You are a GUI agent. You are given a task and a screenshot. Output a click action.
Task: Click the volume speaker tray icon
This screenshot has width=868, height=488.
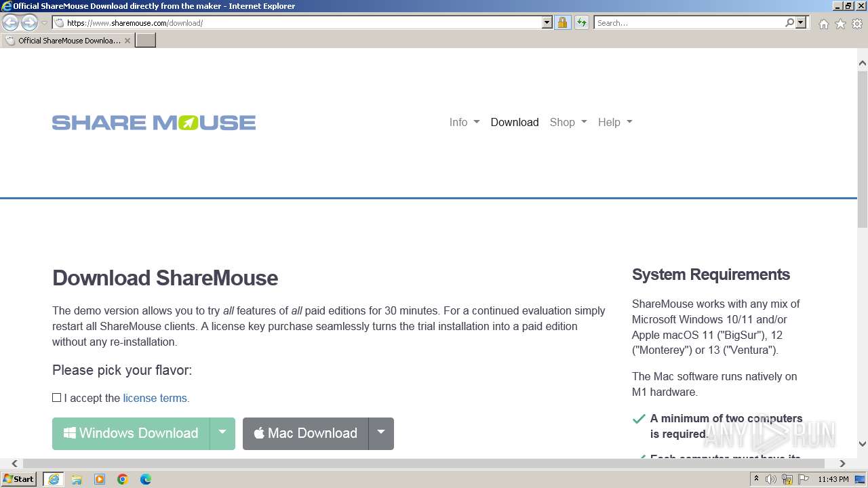coord(771,479)
